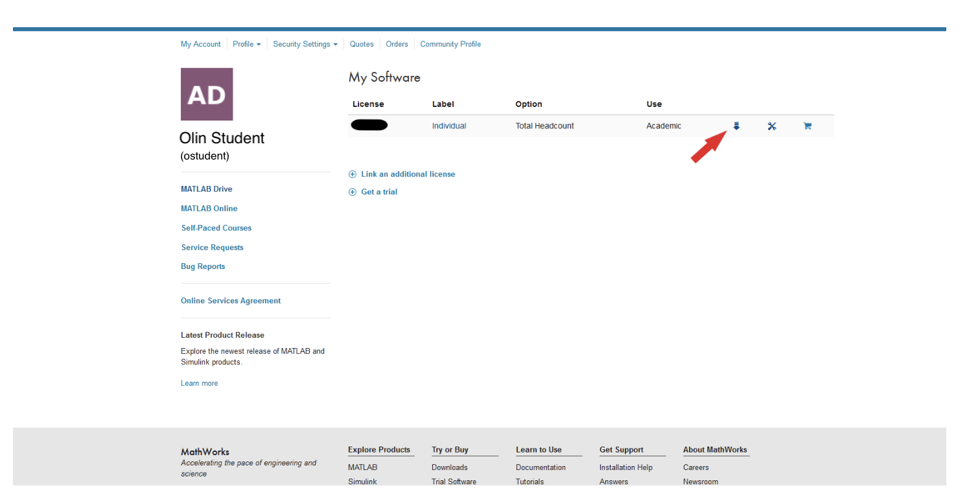Click Learn more under Latest Product Release

(200, 383)
